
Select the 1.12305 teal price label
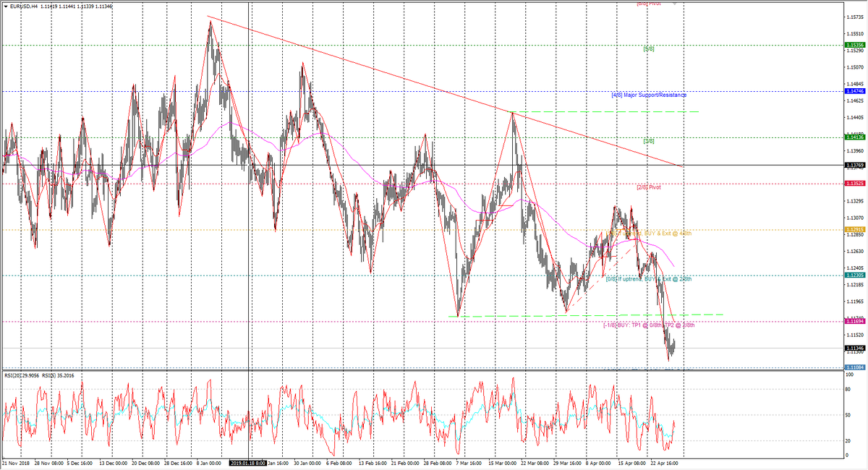pyautogui.click(x=854, y=275)
